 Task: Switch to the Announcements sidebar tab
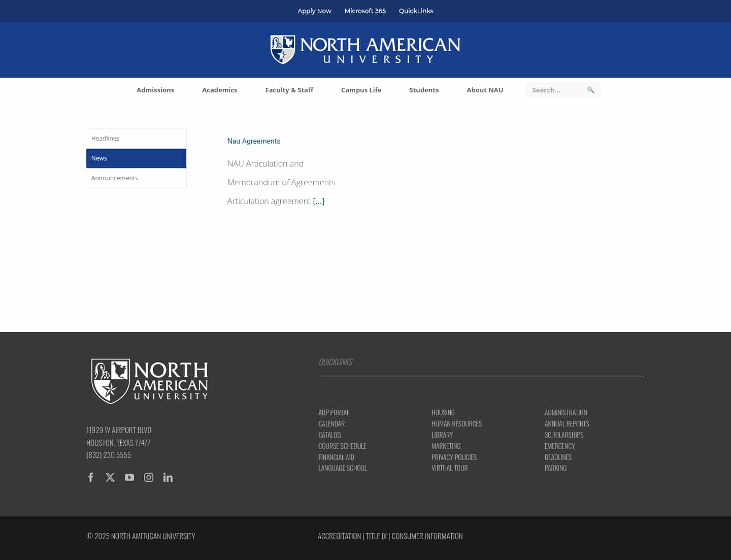pos(136,178)
